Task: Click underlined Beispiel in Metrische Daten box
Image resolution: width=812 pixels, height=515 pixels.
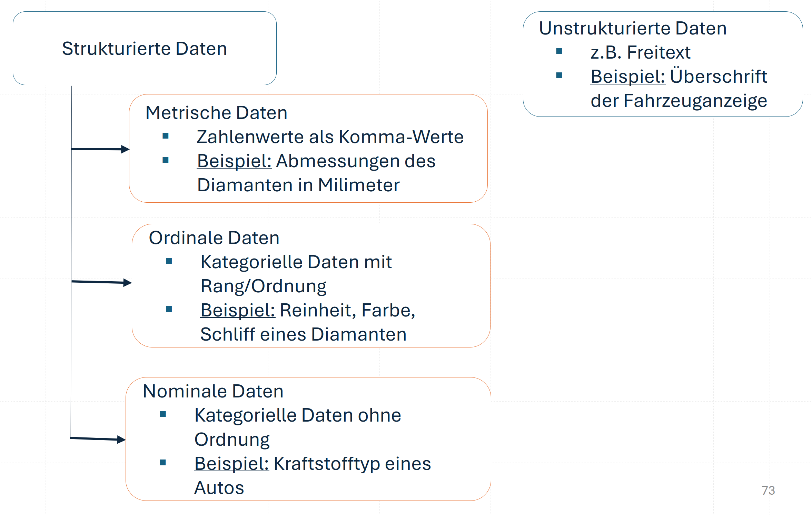Action: [x=234, y=161]
